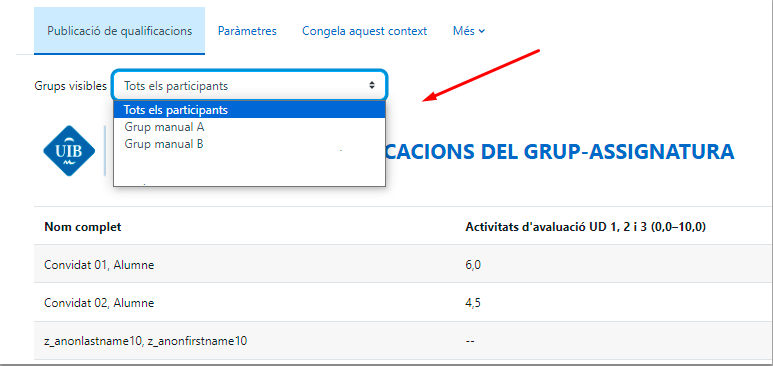773x366 pixels.
Task: Switch to the Paràmetres tab
Action: 247,31
